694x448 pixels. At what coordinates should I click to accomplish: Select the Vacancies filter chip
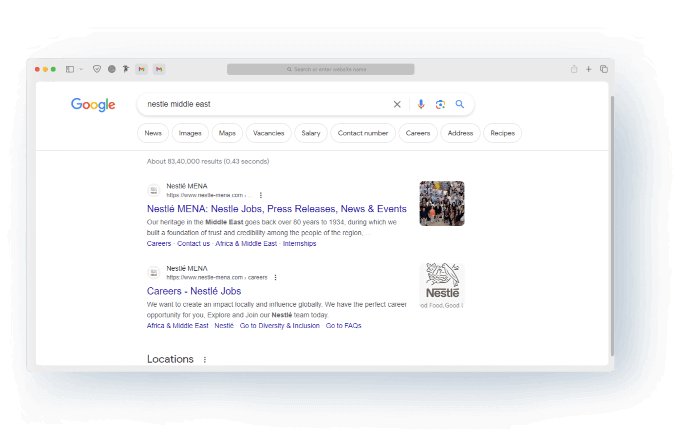269,133
